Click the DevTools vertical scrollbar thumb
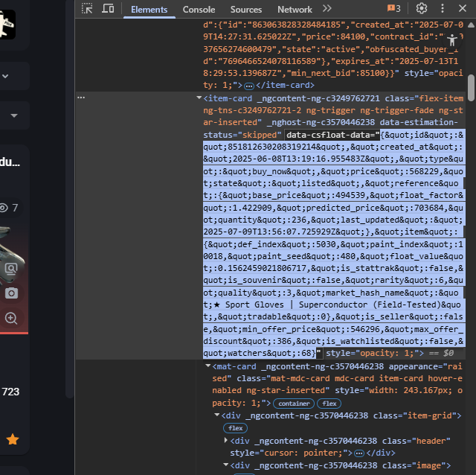This screenshot has width=476, height=475. pos(471,88)
